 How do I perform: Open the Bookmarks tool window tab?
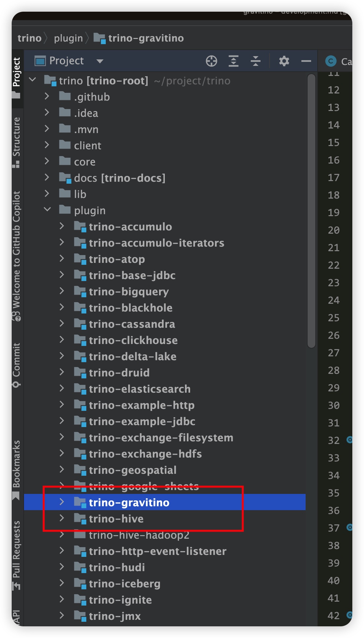(x=16, y=467)
